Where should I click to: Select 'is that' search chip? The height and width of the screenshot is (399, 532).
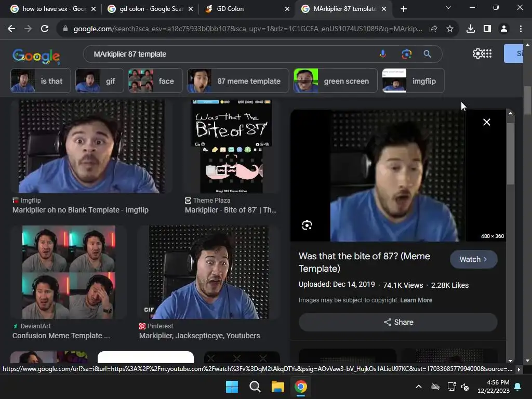[41, 81]
